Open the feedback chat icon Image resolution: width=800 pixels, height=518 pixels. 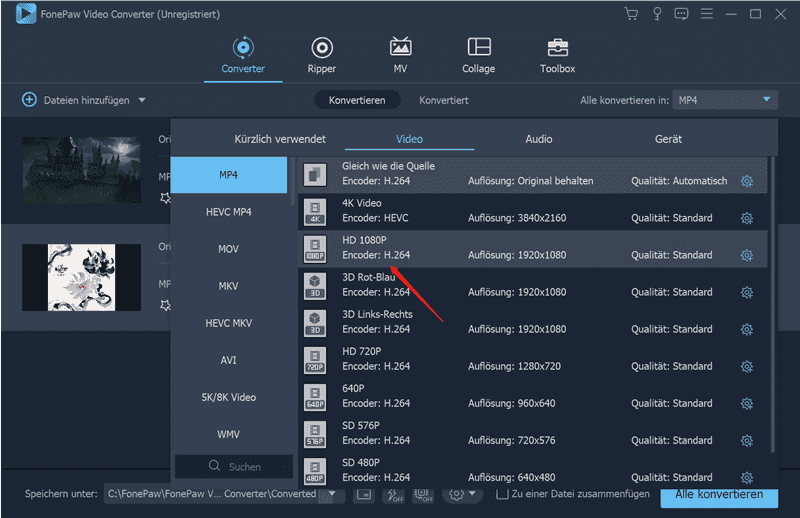click(681, 14)
